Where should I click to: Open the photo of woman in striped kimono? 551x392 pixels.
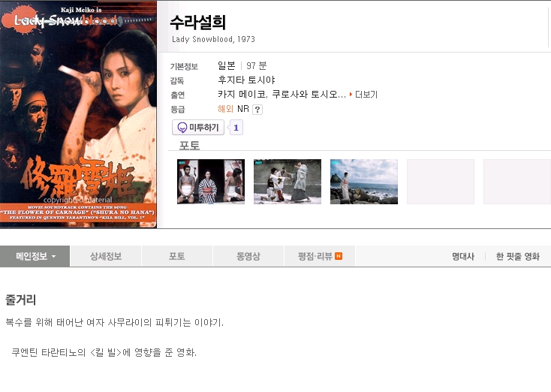point(211,182)
